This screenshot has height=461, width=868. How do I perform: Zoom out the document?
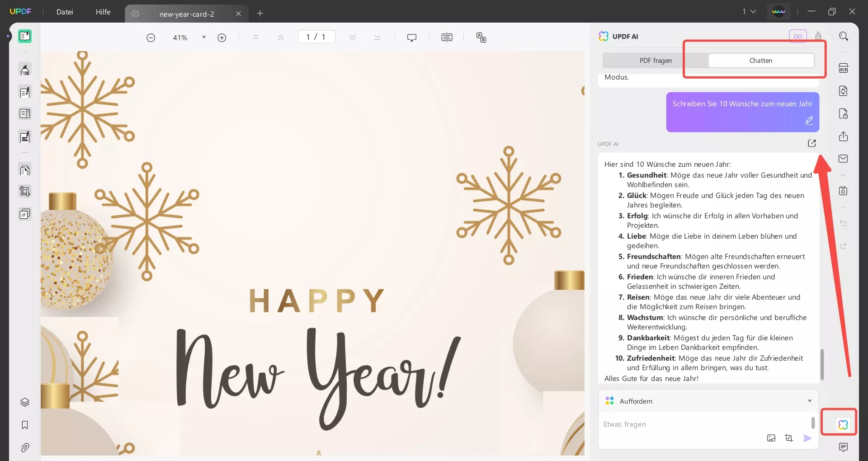151,38
